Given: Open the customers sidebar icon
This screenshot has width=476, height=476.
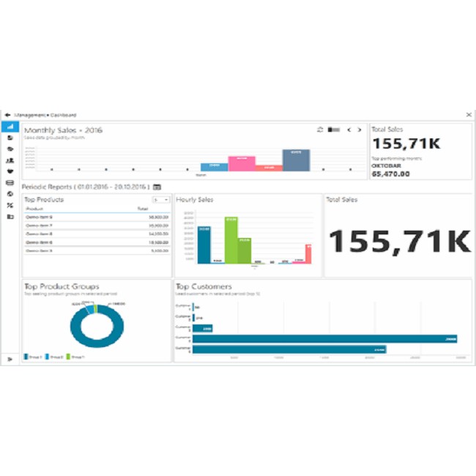Looking at the screenshot, I should click(x=10, y=160).
